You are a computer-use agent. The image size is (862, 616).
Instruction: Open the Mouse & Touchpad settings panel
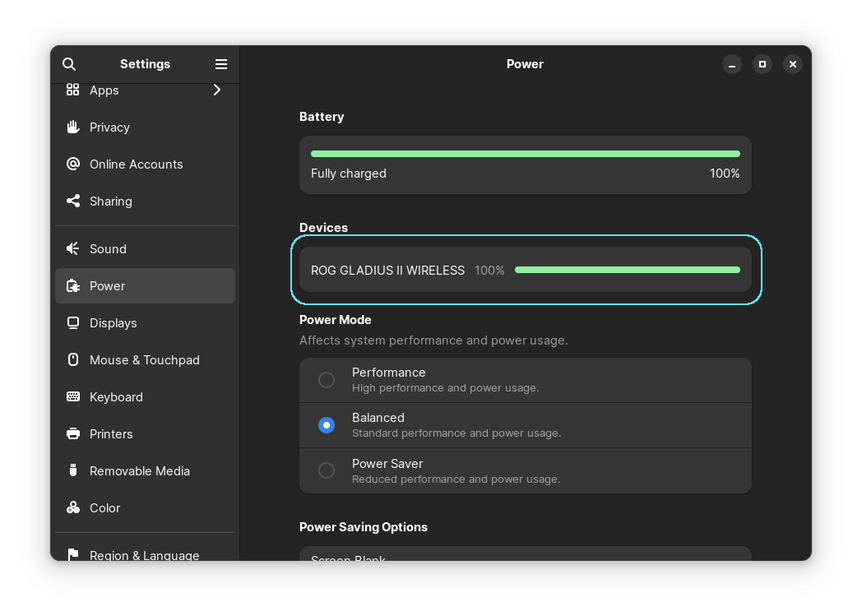pyautogui.click(x=145, y=360)
